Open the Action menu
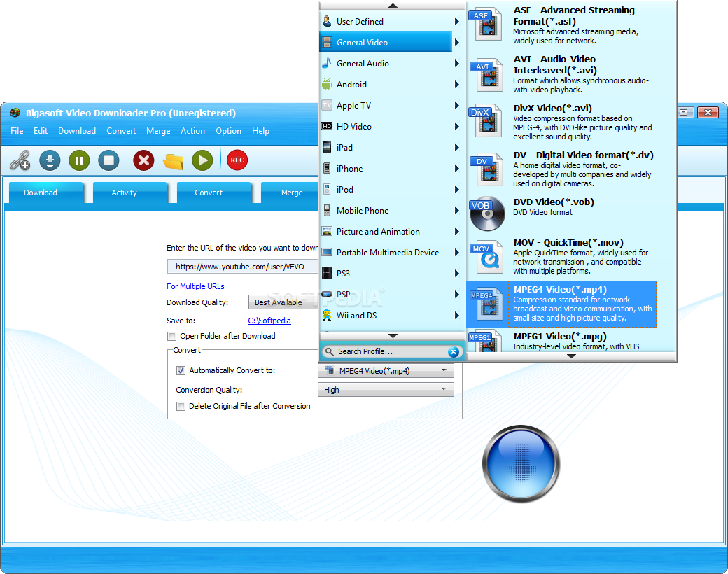728x574 pixels. pyautogui.click(x=192, y=131)
